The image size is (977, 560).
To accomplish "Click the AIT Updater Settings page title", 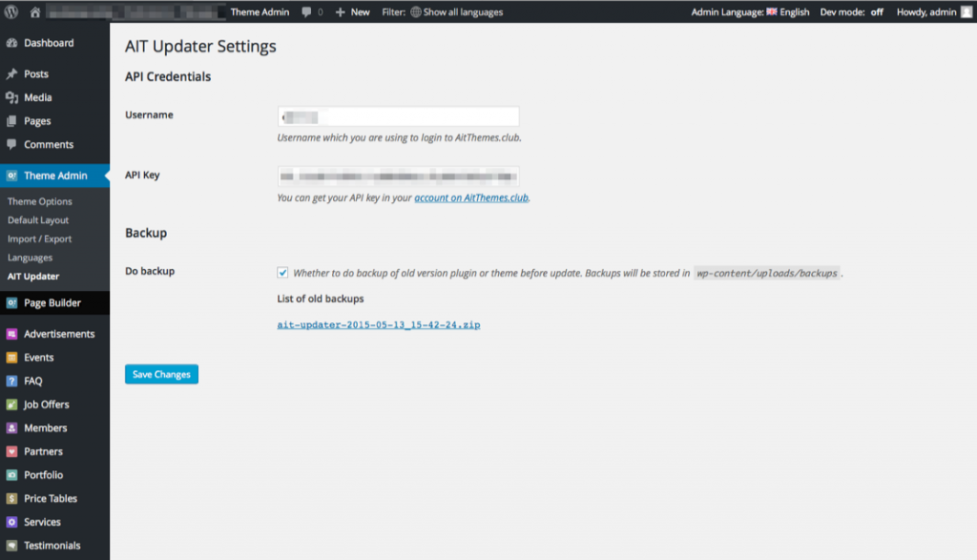I will pos(200,46).
